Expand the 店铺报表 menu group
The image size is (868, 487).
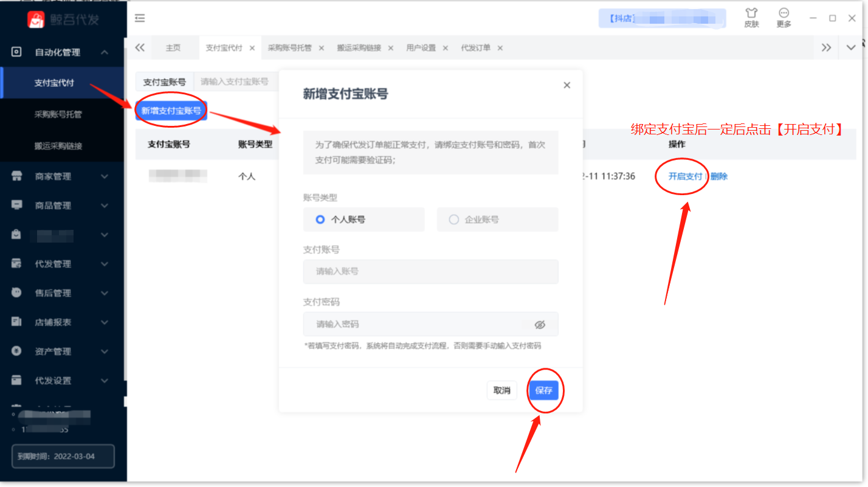105,322
